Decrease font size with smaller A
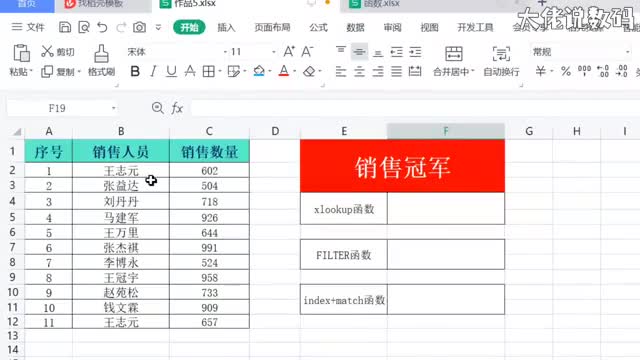 coord(307,51)
